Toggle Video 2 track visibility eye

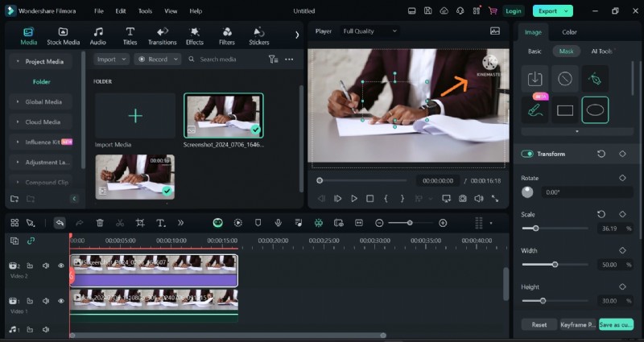[61, 266]
